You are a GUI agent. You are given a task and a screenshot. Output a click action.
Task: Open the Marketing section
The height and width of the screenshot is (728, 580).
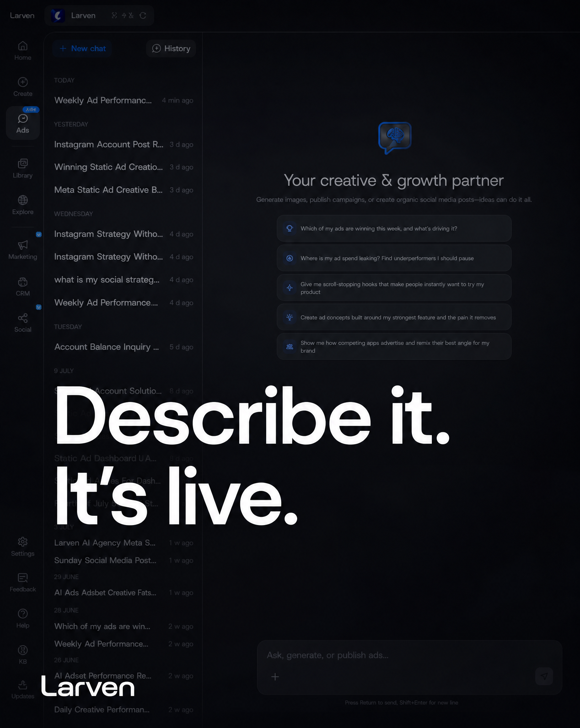point(23,250)
